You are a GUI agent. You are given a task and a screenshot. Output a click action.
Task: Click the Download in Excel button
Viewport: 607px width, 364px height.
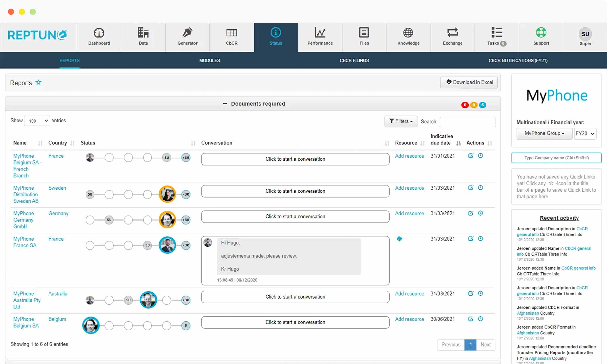point(468,82)
